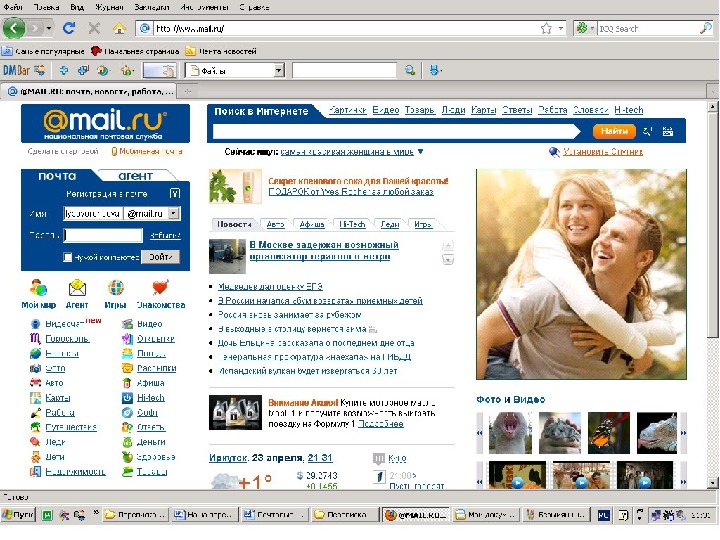Screen dimensions: 720x540
Task: Open the address bar dropdown arrow
Action: (561, 28)
